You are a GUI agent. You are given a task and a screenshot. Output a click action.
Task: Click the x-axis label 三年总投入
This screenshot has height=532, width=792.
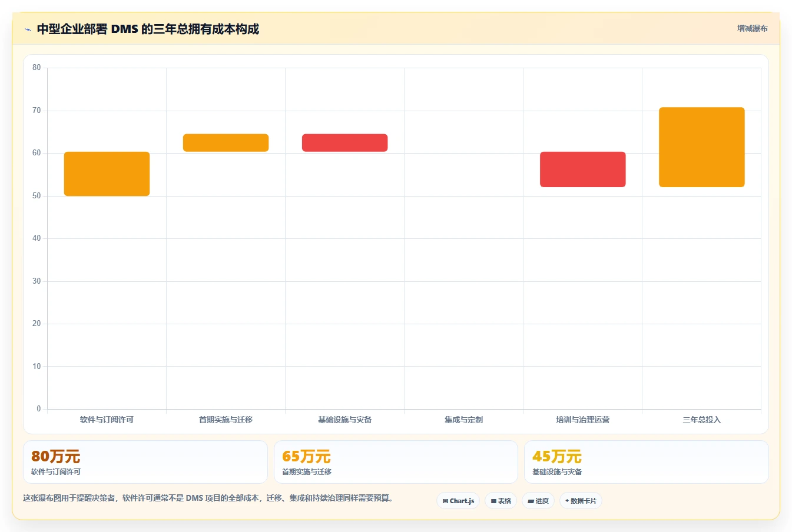tap(701, 420)
